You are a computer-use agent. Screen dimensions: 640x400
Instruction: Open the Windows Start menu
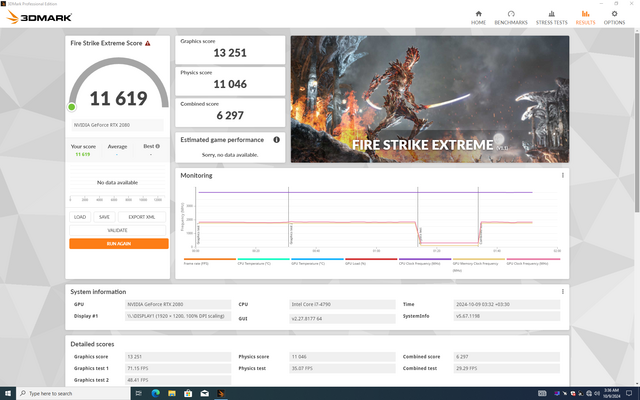click(9, 392)
